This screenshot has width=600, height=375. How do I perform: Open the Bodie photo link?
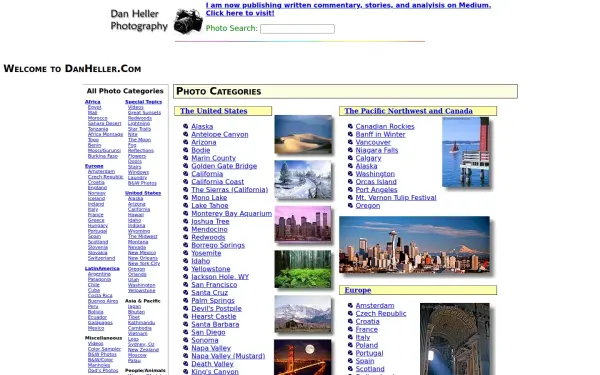pos(201,150)
